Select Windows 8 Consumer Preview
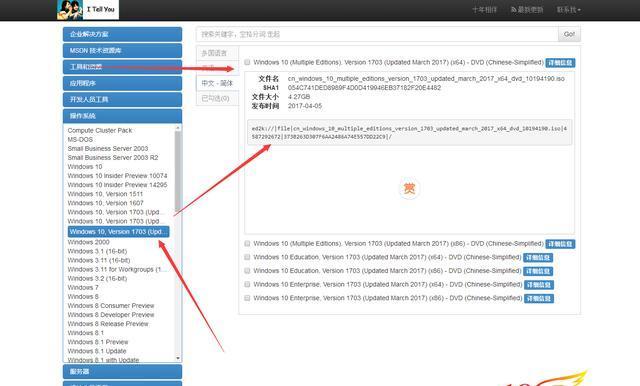The image size is (640, 386). pos(111,306)
